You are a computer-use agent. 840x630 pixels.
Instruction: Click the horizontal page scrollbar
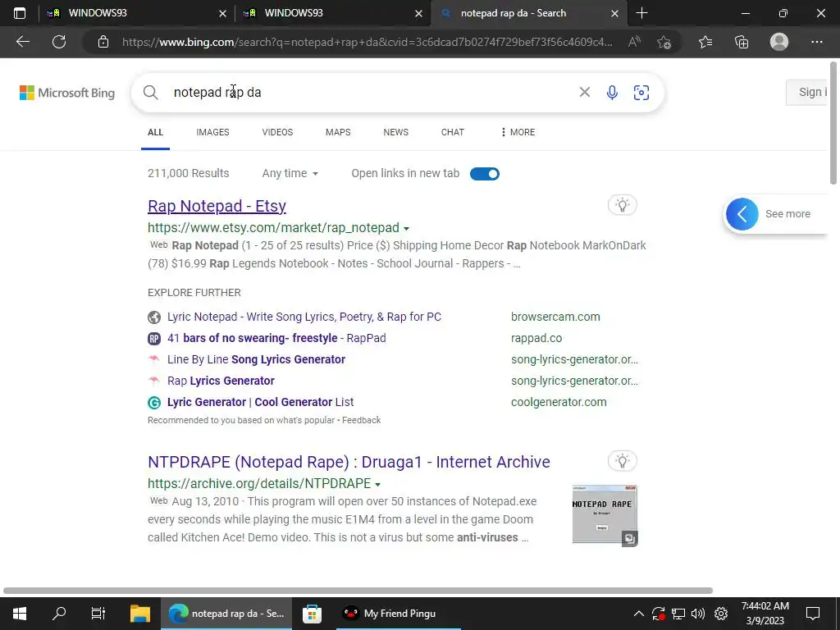[x=358, y=591]
